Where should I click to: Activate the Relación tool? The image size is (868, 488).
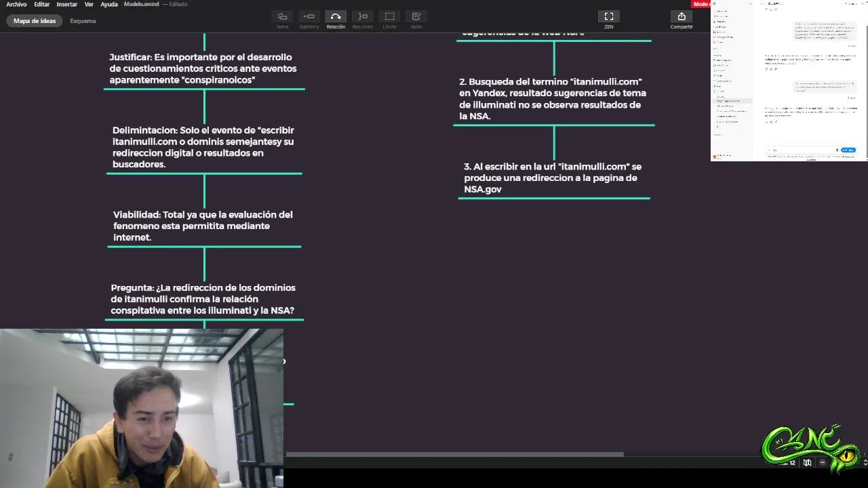pos(336,20)
